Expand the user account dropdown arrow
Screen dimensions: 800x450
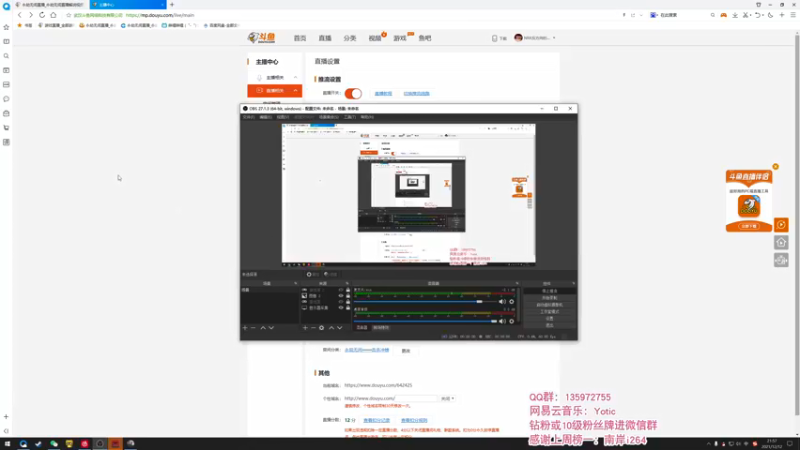coord(554,38)
